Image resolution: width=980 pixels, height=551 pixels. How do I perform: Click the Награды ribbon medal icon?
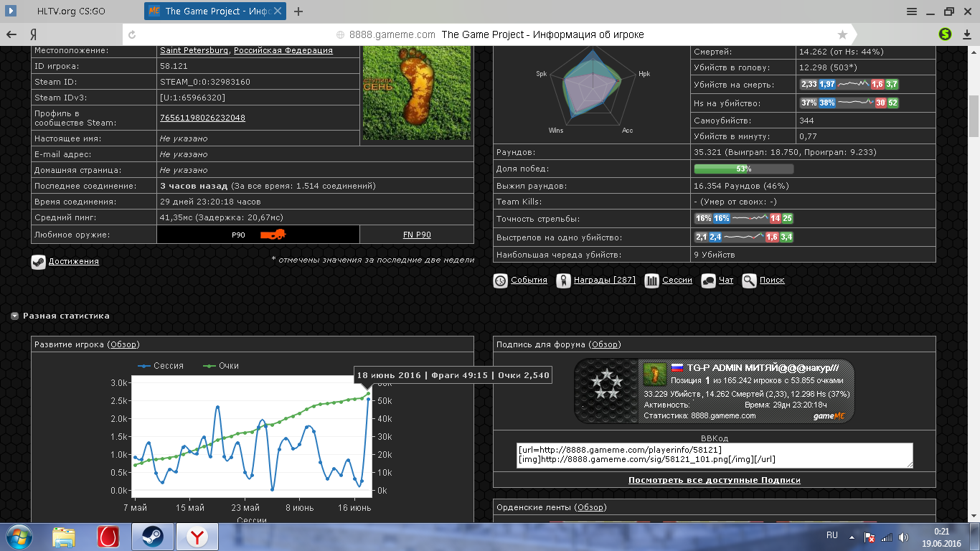(x=563, y=281)
